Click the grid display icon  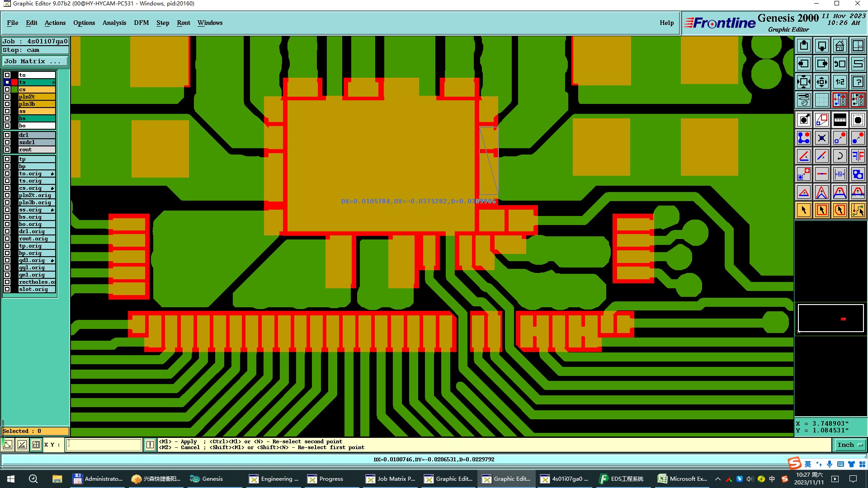pyautogui.click(x=821, y=100)
